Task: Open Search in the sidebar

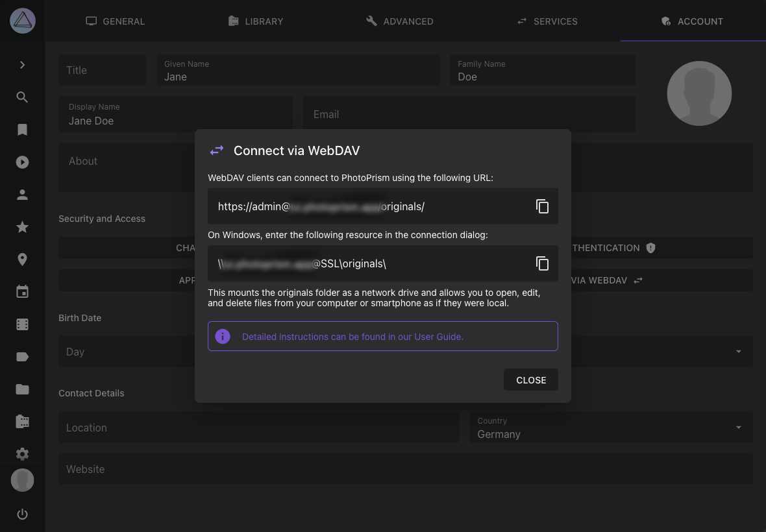Action: tap(22, 97)
